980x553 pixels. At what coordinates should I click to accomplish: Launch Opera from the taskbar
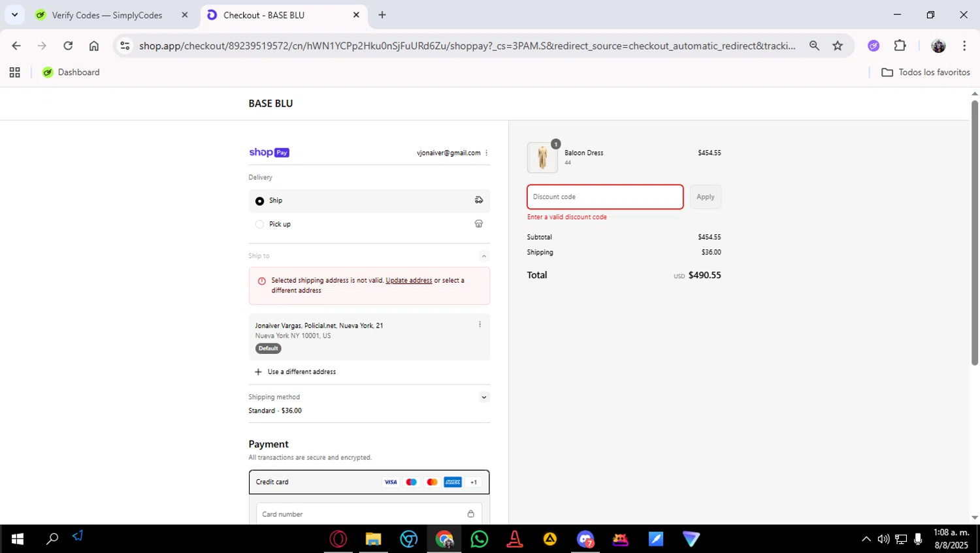click(338, 539)
